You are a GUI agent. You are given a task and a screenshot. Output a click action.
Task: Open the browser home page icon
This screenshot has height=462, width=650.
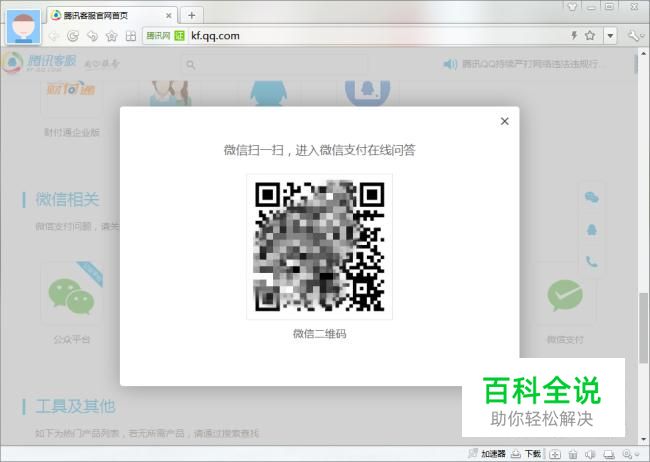click(112, 36)
